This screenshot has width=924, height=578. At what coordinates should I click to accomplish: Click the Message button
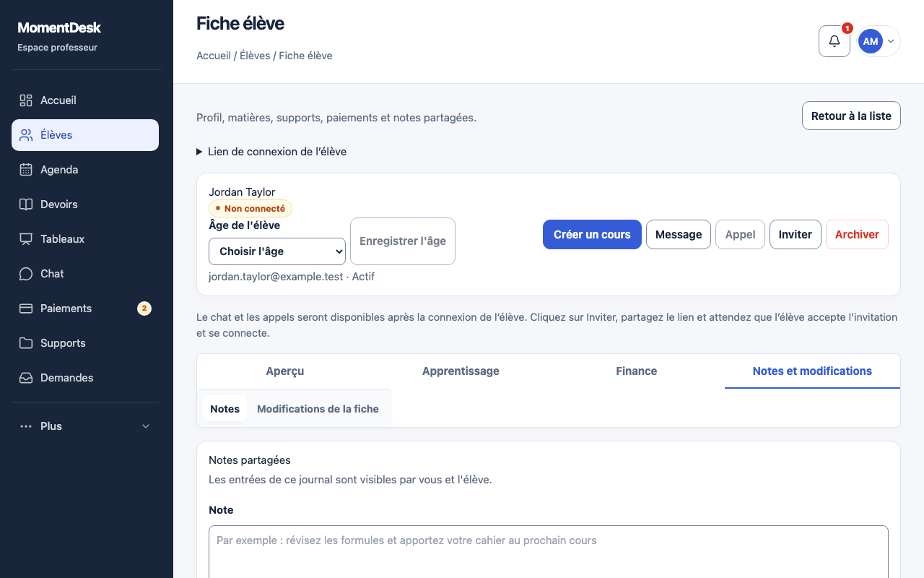coord(679,235)
